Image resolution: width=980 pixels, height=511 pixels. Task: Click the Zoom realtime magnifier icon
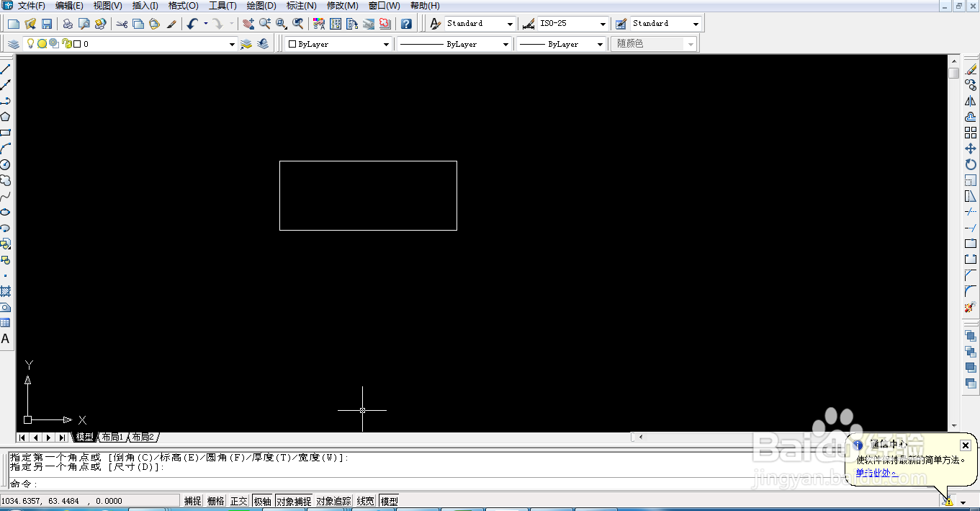point(264,24)
